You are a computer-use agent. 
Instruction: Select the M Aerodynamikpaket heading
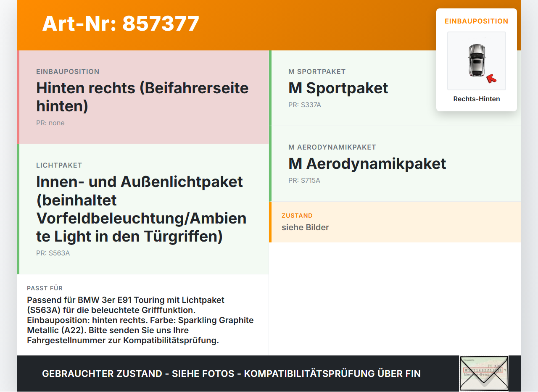pos(367,164)
